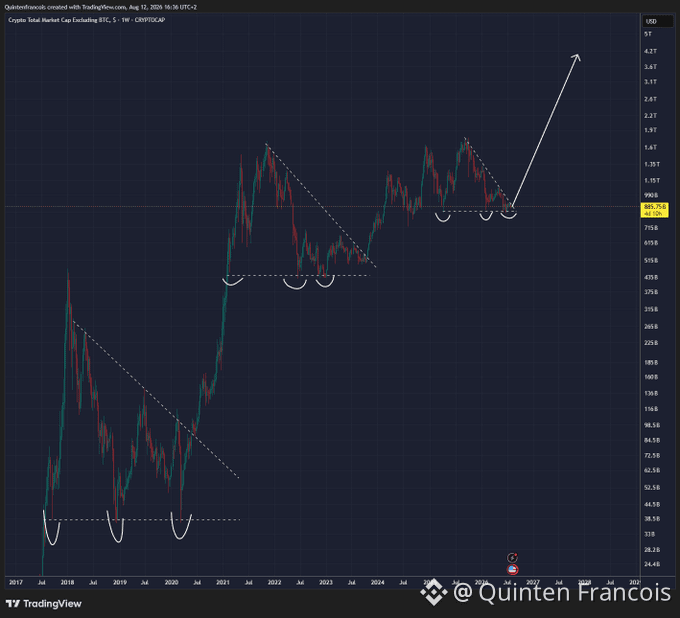
Task: Click the lightning bolt event marker
Action: tap(512, 558)
